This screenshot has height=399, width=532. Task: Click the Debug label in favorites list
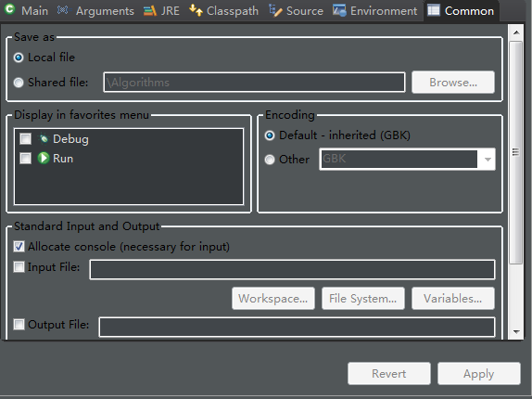70,139
